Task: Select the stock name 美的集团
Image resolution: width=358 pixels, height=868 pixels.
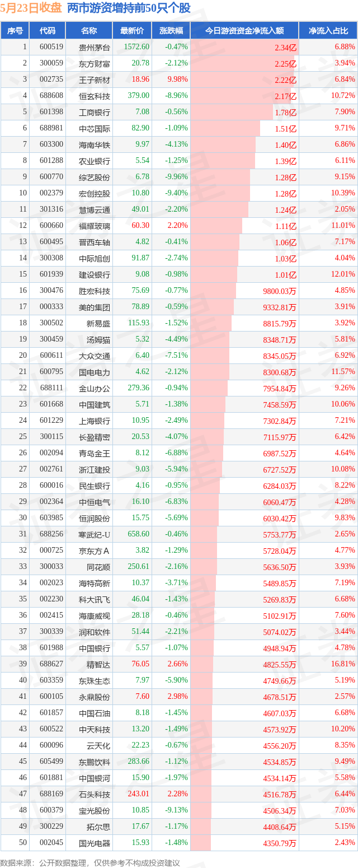Action: 95,307
